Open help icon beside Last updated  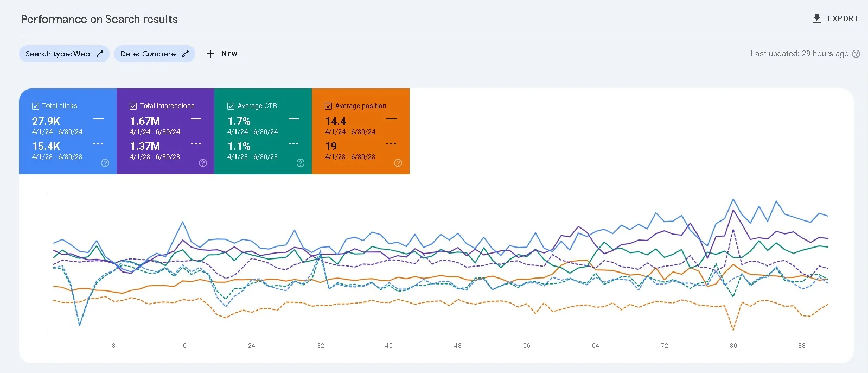(856, 54)
